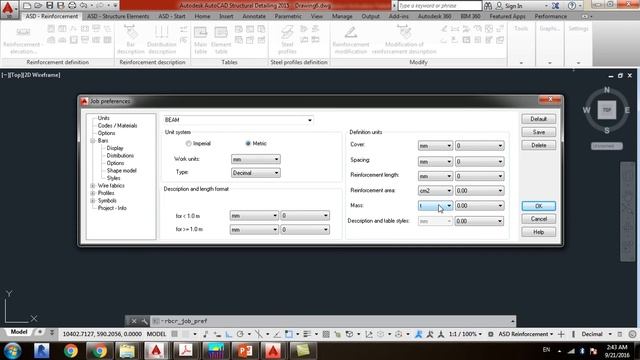
Task: Open Google Chrome from the Windows taskbar
Action: pos(71,351)
